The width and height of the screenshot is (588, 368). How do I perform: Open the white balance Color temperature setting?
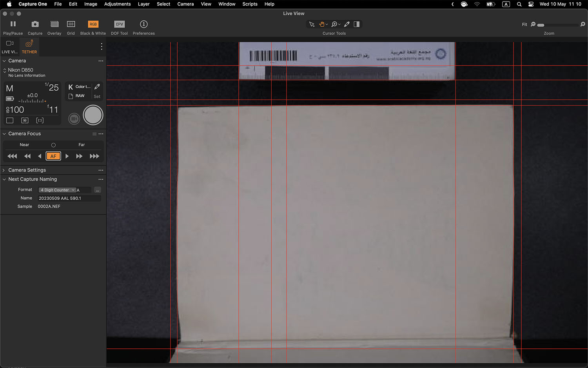[80, 87]
